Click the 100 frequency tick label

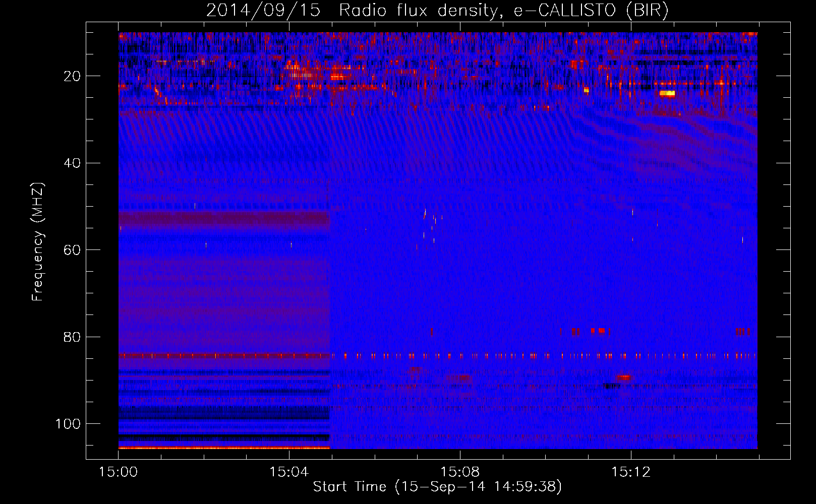(68, 424)
